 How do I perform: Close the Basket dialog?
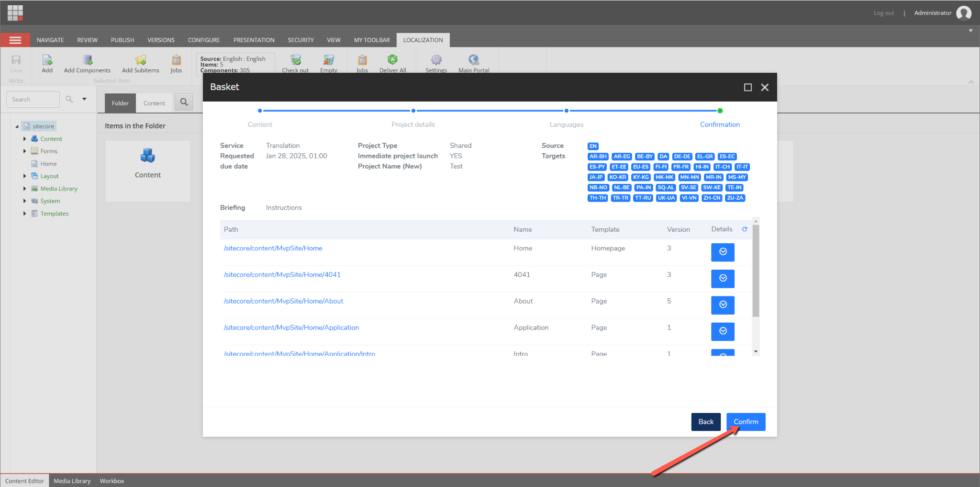(x=765, y=87)
